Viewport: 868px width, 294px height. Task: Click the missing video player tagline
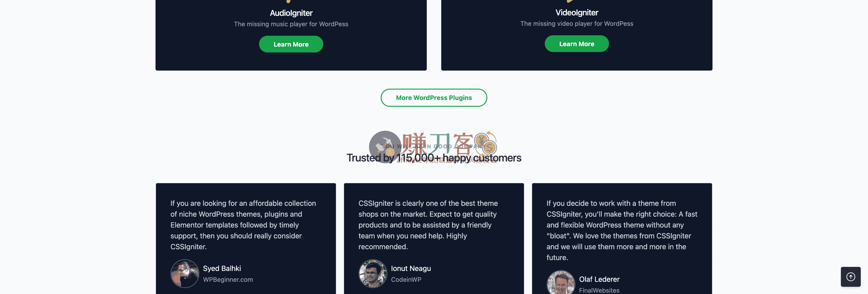click(577, 24)
